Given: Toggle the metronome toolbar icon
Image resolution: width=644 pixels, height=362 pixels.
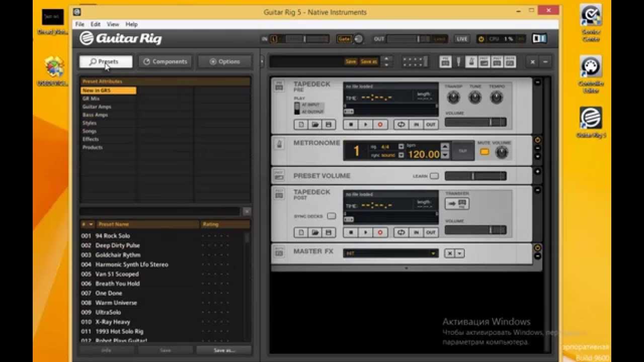Looking at the screenshot, I should pyautogui.click(x=471, y=62).
